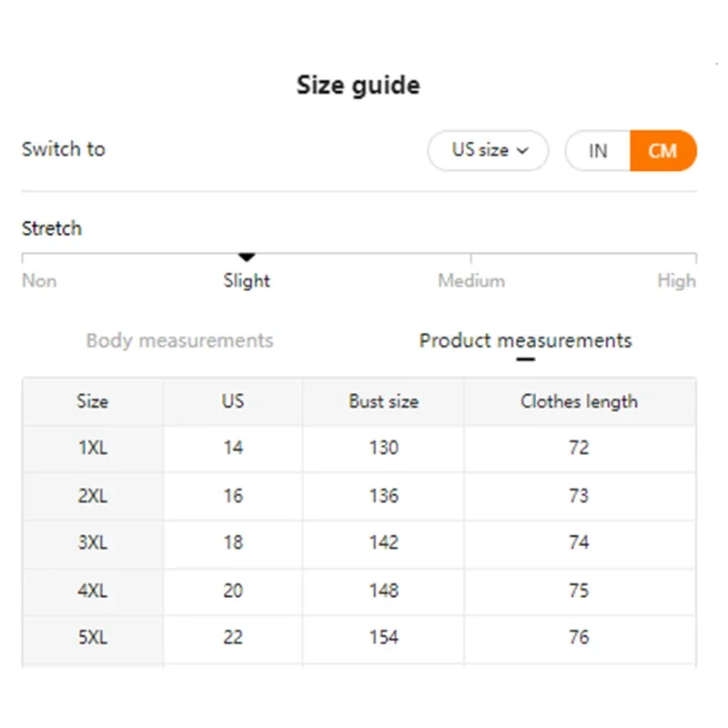The image size is (728, 728).
Task: Select the 5XL size row
Action: pos(93,638)
